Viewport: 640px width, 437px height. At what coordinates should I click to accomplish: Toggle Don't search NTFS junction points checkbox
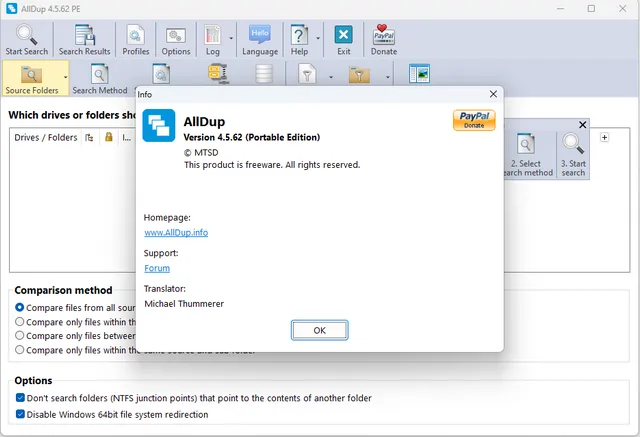point(20,397)
